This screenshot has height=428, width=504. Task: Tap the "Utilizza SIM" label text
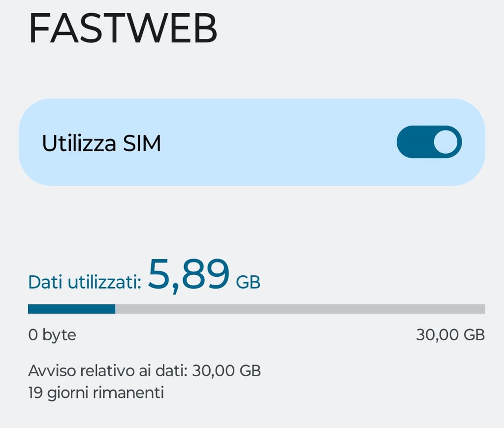(x=101, y=143)
